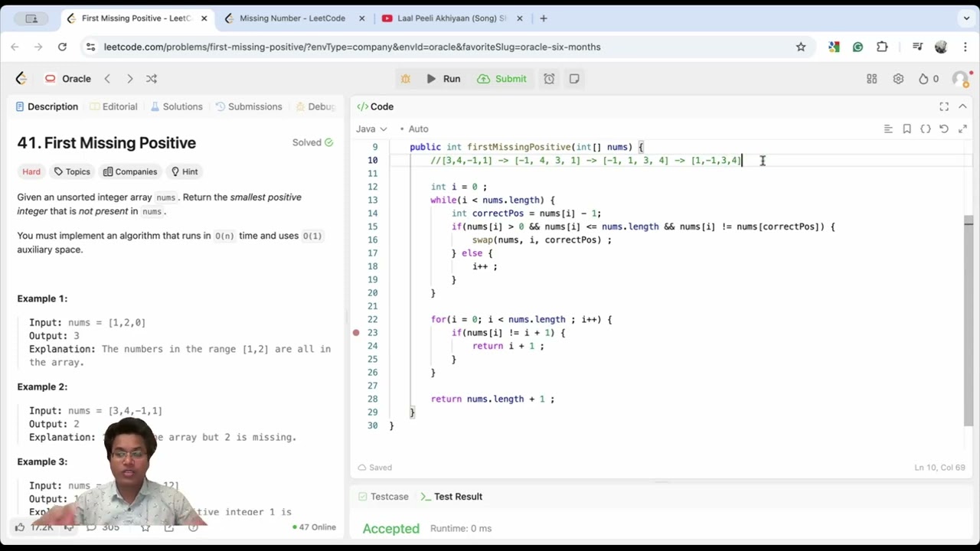
Task: Remove the breakpoint on line 23
Action: coord(356,333)
